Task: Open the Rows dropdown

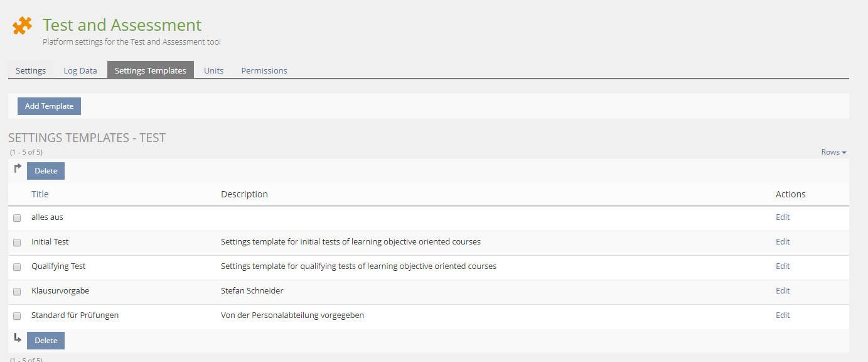Action: pos(833,152)
